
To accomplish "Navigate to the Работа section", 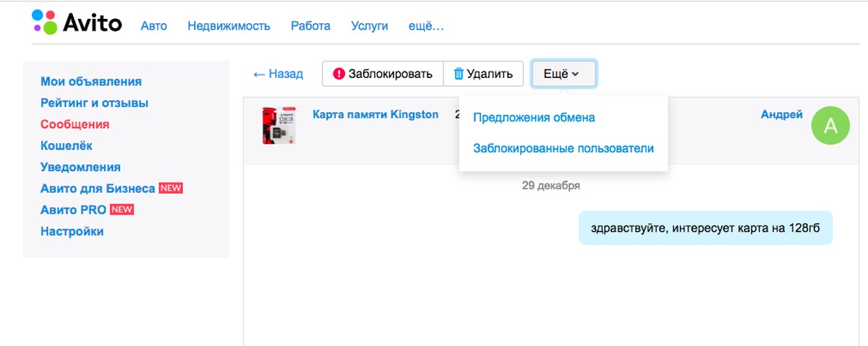I will coord(310,26).
